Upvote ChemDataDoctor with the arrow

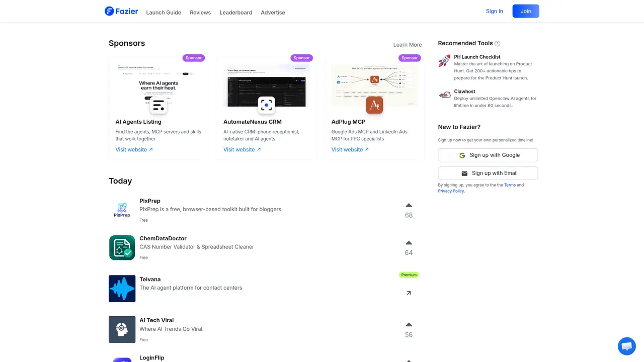(x=409, y=243)
